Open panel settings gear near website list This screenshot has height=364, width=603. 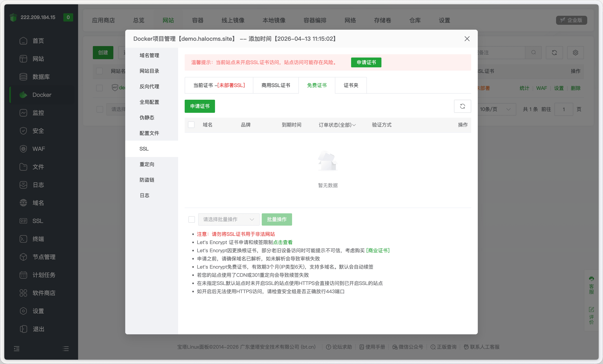click(575, 53)
